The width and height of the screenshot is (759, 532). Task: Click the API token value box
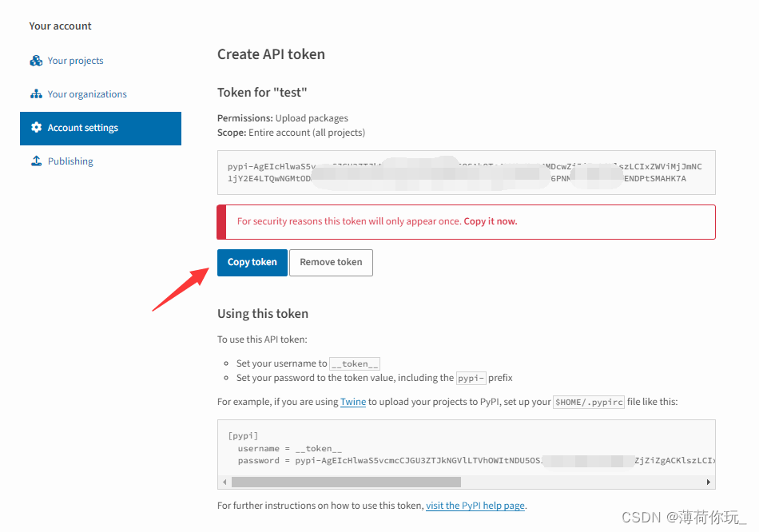466,173
